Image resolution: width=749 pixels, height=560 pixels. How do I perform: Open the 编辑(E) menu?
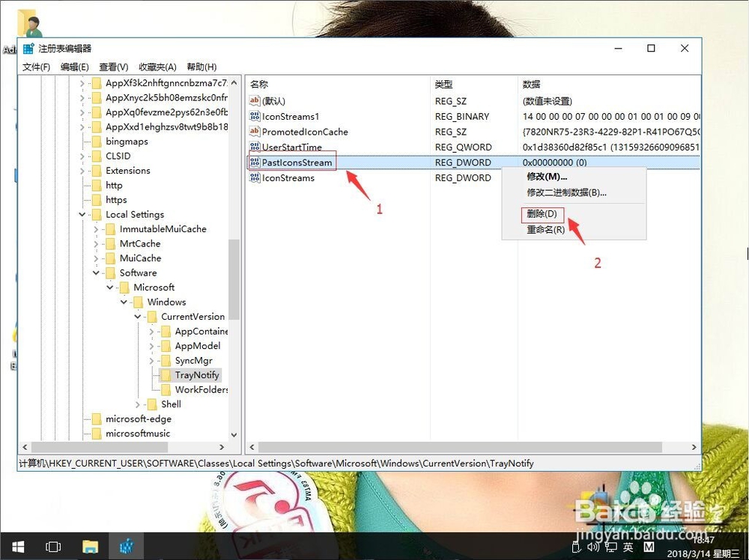point(74,67)
